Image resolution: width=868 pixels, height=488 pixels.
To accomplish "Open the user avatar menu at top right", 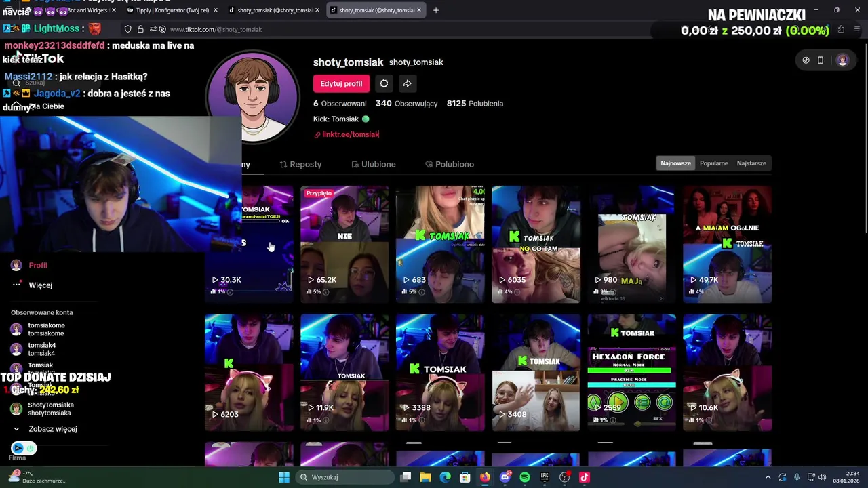I will tap(842, 60).
